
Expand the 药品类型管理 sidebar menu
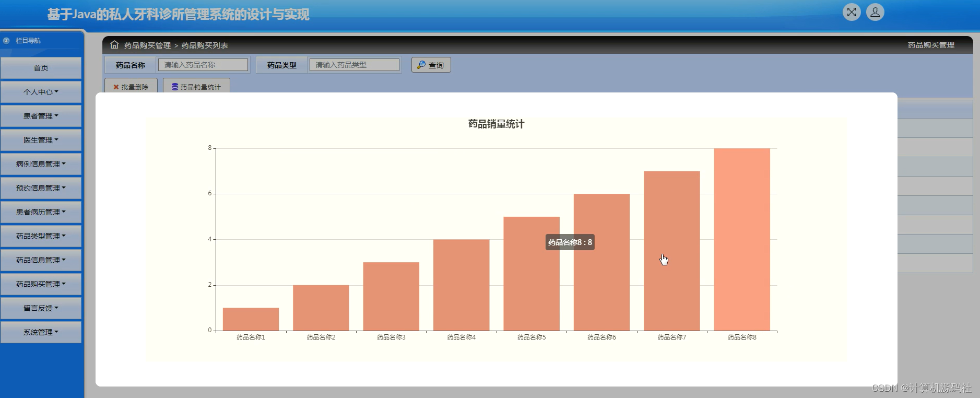coord(41,236)
